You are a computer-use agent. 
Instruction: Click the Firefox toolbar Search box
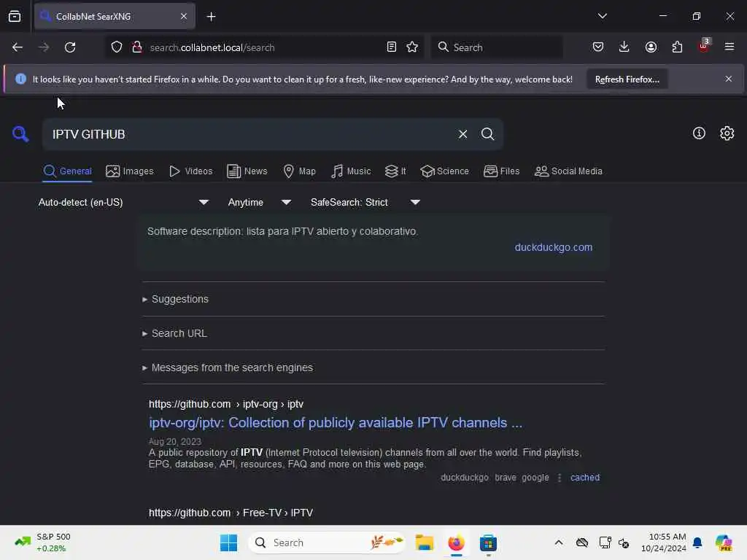tap(496, 47)
